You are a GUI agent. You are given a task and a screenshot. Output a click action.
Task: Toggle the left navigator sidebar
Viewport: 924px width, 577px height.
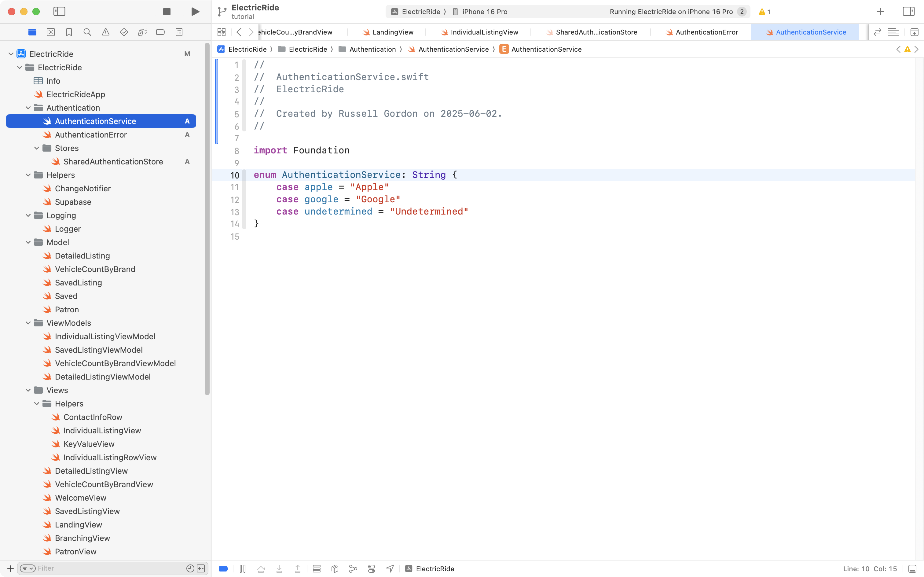click(59, 11)
